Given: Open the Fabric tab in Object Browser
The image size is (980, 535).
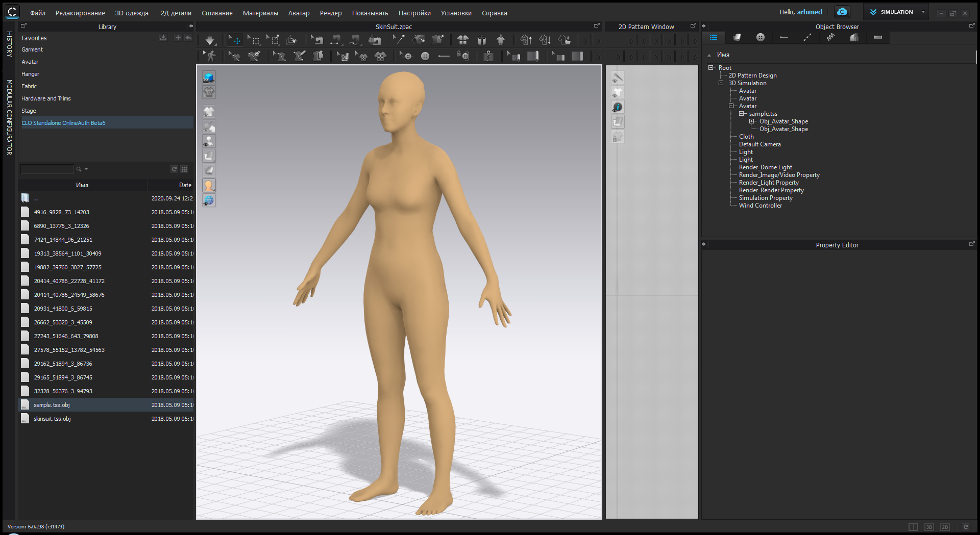Looking at the screenshot, I should coord(737,37).
